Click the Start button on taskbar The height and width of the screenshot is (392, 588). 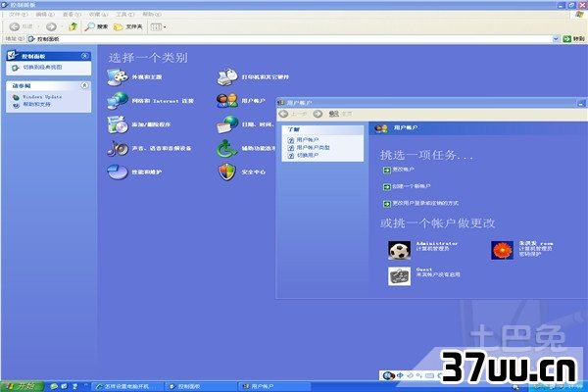(22, 386)
